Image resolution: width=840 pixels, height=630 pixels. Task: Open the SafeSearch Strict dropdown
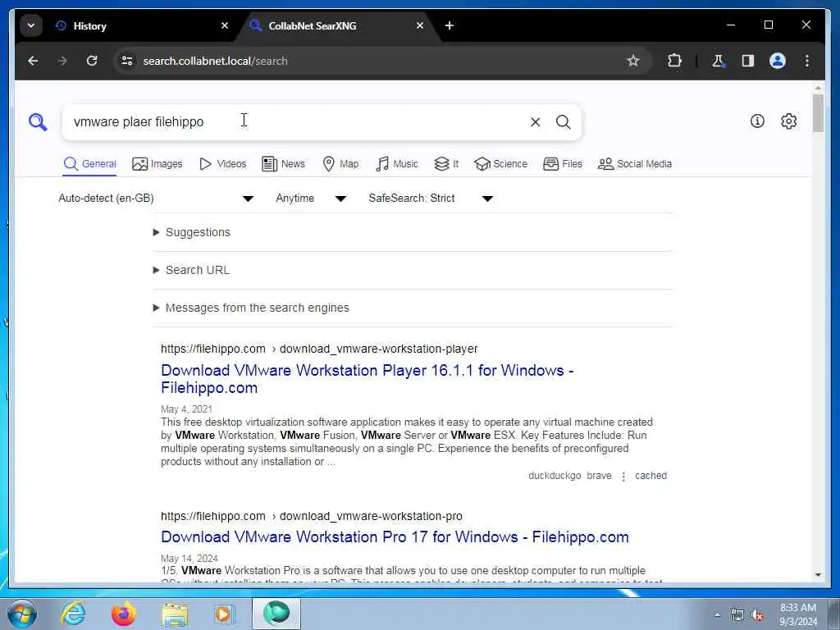pos(431,199)
